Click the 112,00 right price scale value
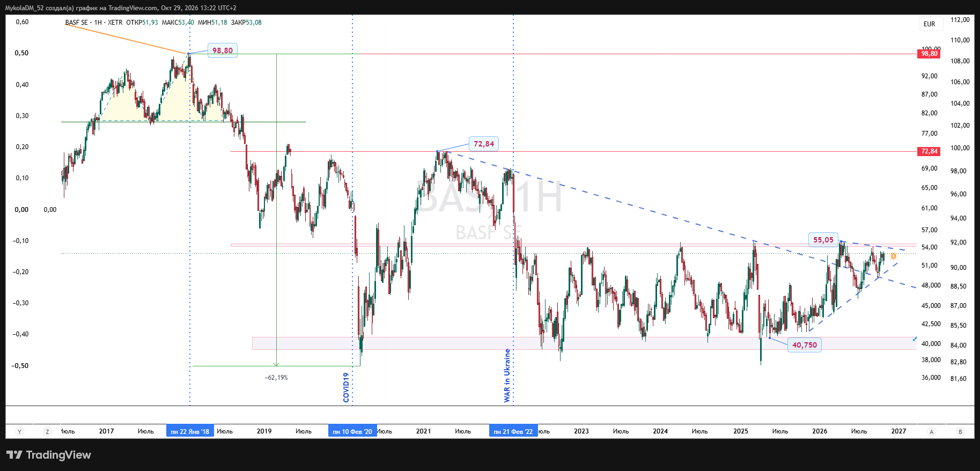Image resolution: width=980 pixels, height=471 pixels. point(960,20)
